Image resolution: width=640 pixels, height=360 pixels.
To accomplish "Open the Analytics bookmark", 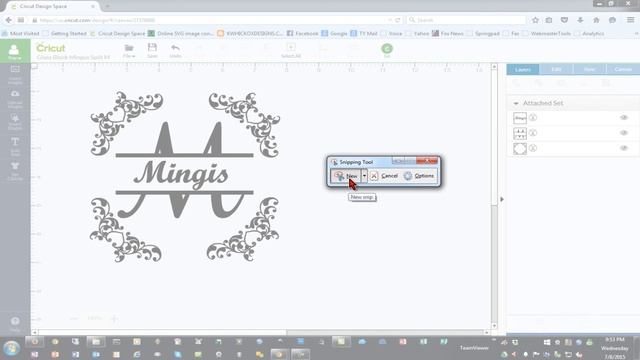I will point(589,33).
